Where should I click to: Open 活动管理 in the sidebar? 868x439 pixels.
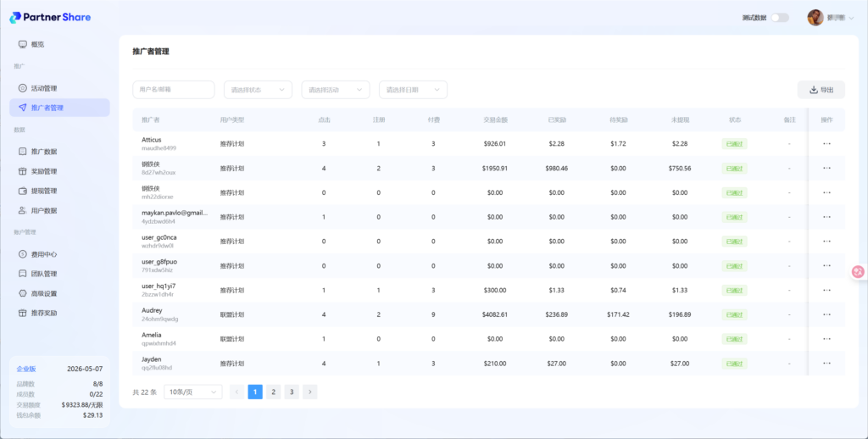44,88
